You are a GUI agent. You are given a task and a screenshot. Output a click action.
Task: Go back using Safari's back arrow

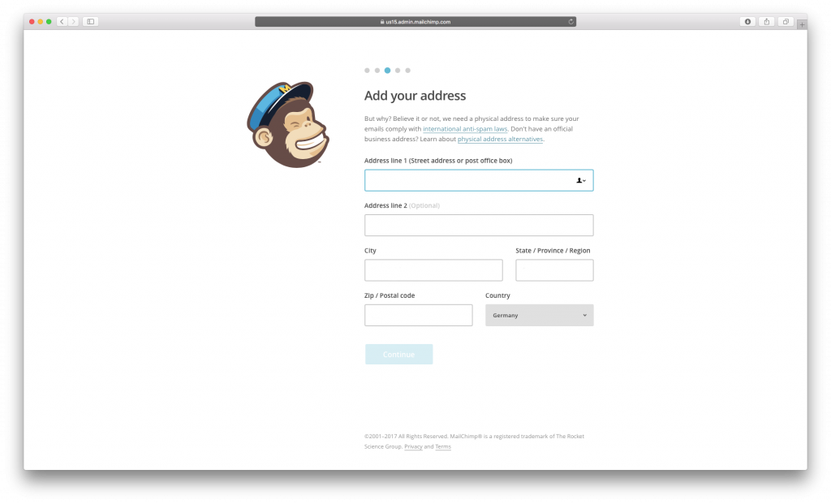62,22
